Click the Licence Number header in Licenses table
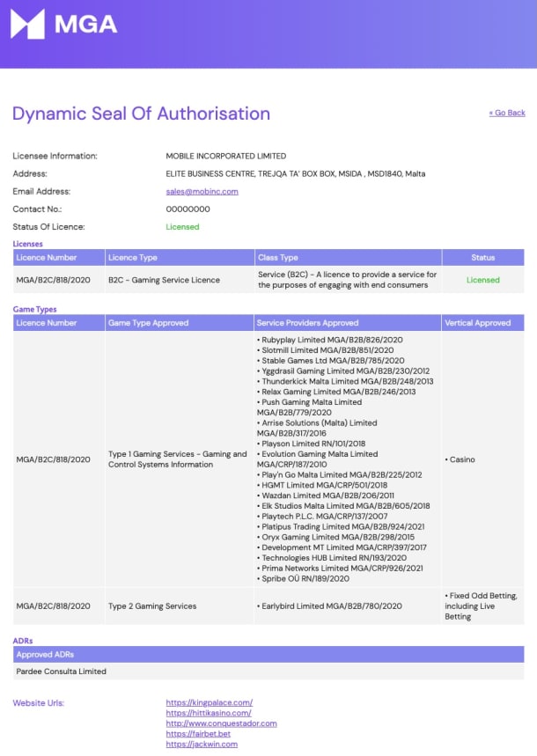 pyautogui.click(x=59, y=258)
